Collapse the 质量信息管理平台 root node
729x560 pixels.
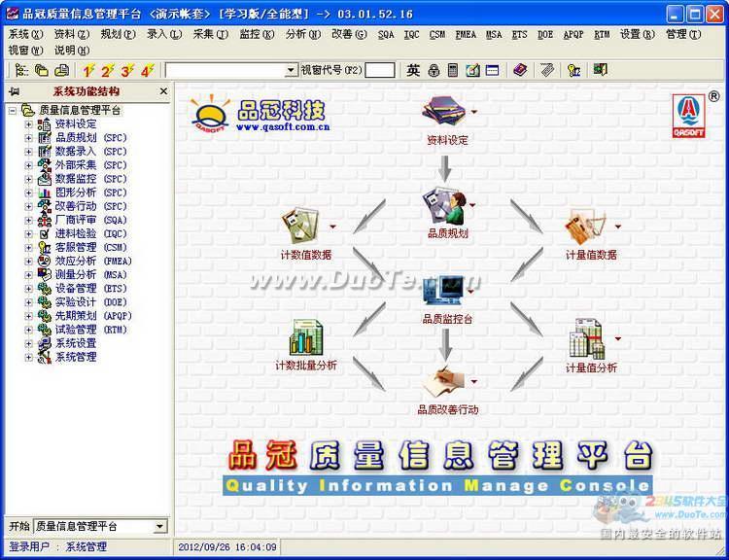click(13, 111)
